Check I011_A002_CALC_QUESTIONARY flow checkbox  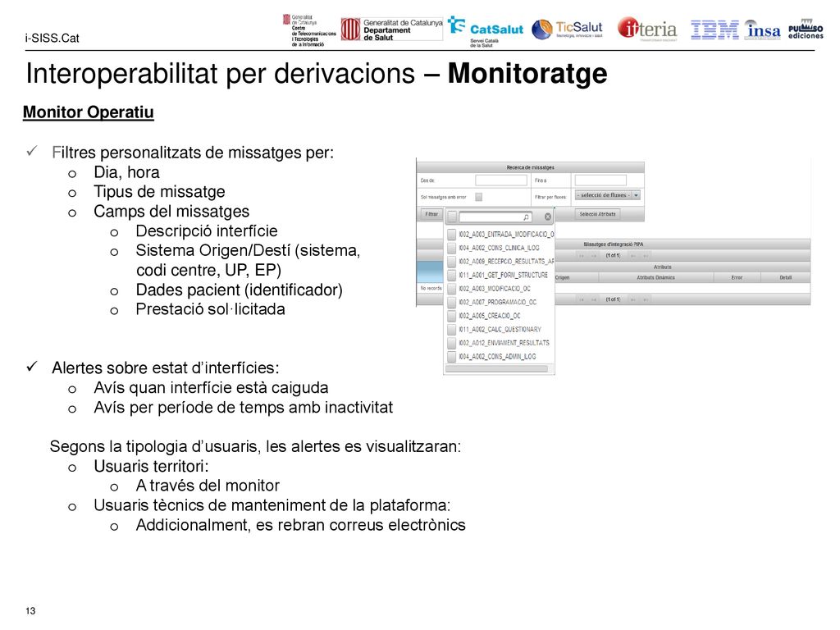coord(452,330)
